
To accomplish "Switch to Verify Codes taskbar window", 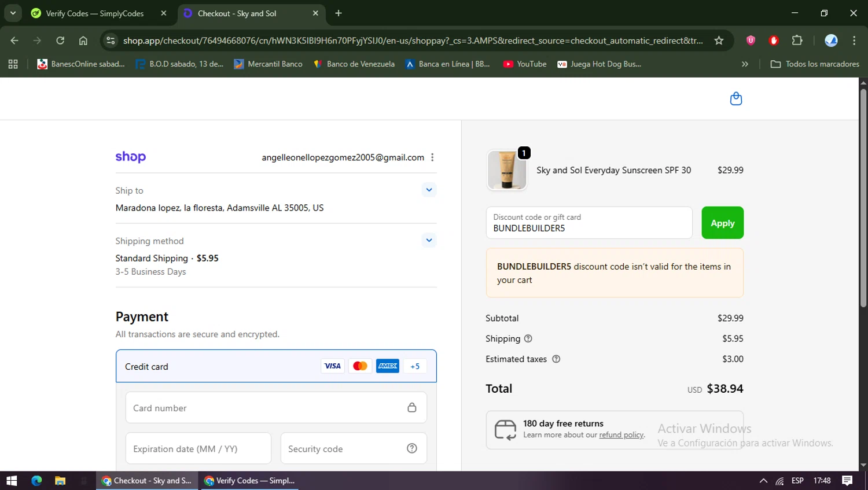I will 249,481.
